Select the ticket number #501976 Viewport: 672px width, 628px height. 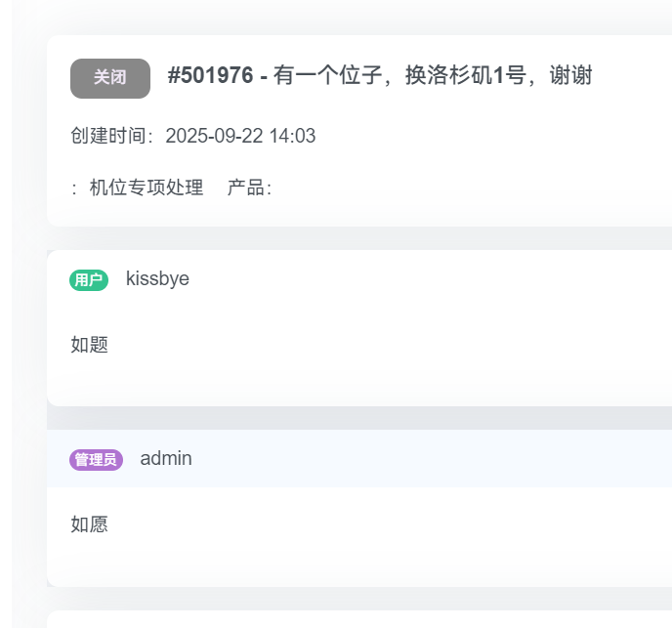coord(210,76)
